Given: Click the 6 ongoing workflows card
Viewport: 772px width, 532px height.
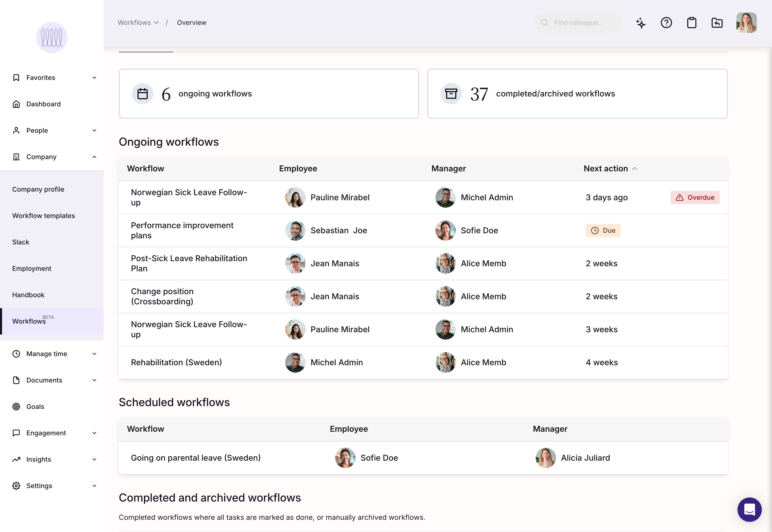Looking at the screenshot, I should tap(268, 94).
